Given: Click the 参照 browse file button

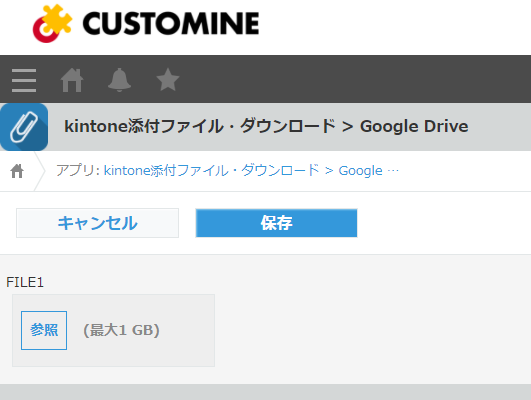Looking at the screenshot, I should pos(44,330).
